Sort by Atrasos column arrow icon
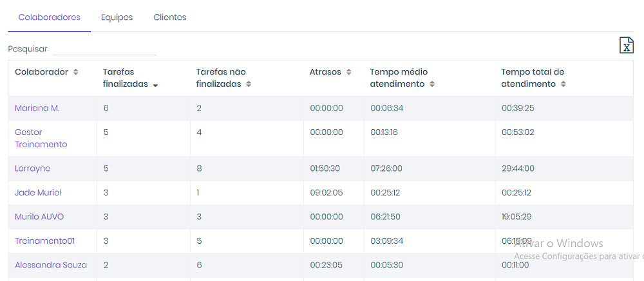 coord(348,72)
